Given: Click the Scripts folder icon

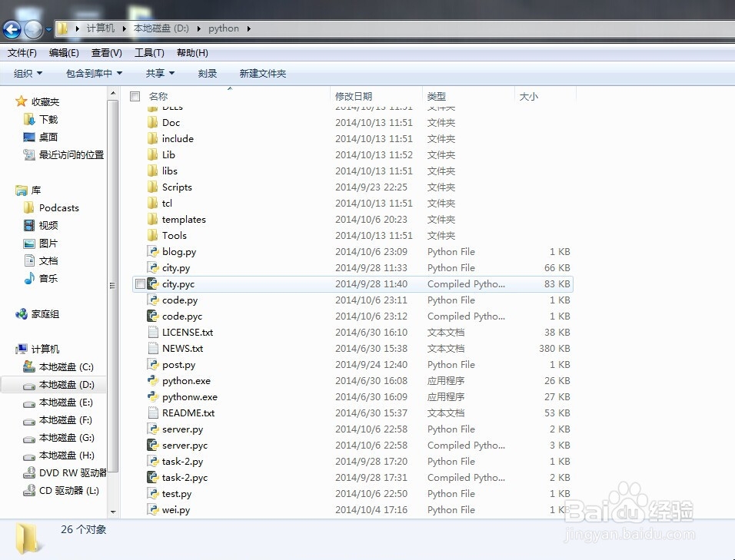Looking at the screenshot, I should [153, 187].
